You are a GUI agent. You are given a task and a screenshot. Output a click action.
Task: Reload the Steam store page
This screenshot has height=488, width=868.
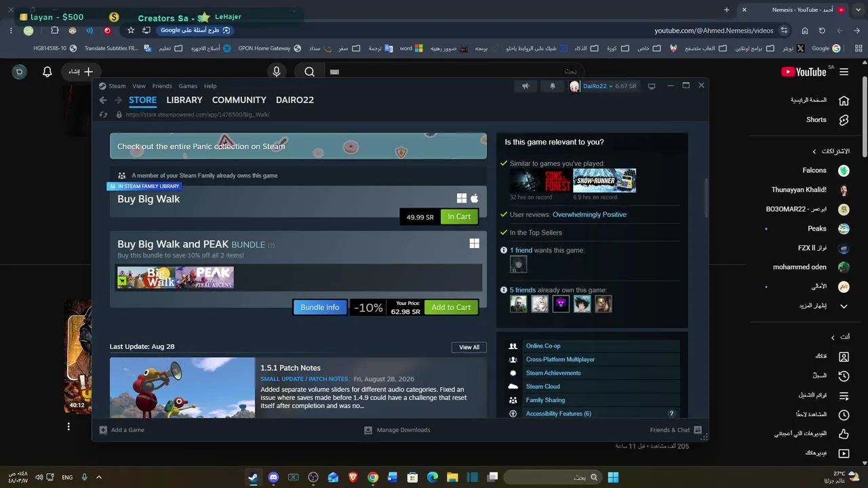[x=103, y=115]
